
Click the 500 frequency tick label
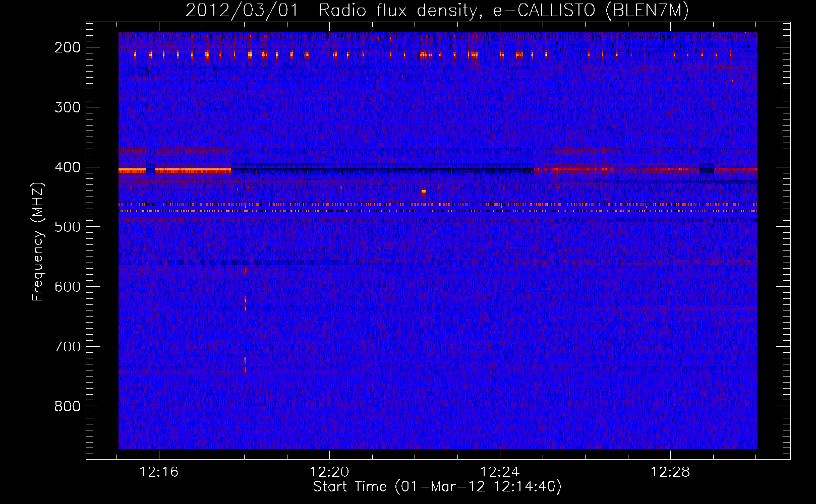point(68,227)
